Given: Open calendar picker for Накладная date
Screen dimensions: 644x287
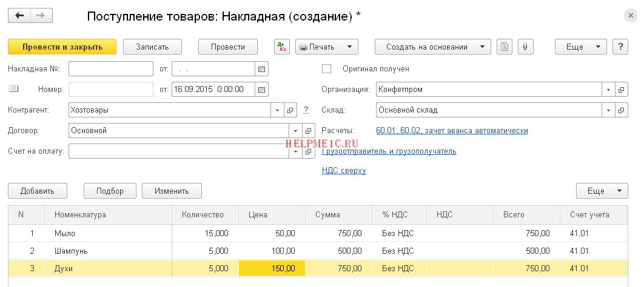Looking at the screenshot, I should tap(261, 69).
